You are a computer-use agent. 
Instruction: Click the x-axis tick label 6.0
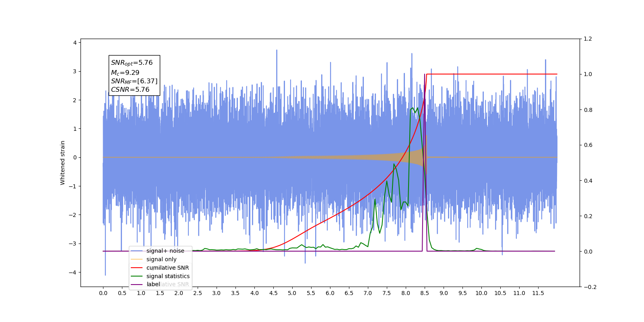click(x=330, y=293)
